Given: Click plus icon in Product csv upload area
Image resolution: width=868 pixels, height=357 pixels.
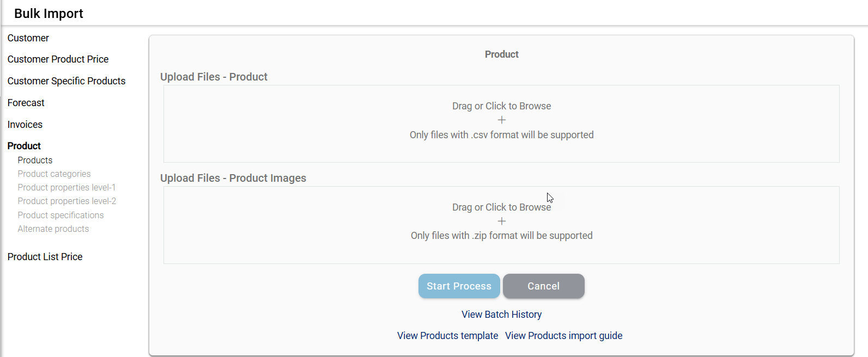Looking at the screenshot, I should pyautogui.click(x=501, y=120).
